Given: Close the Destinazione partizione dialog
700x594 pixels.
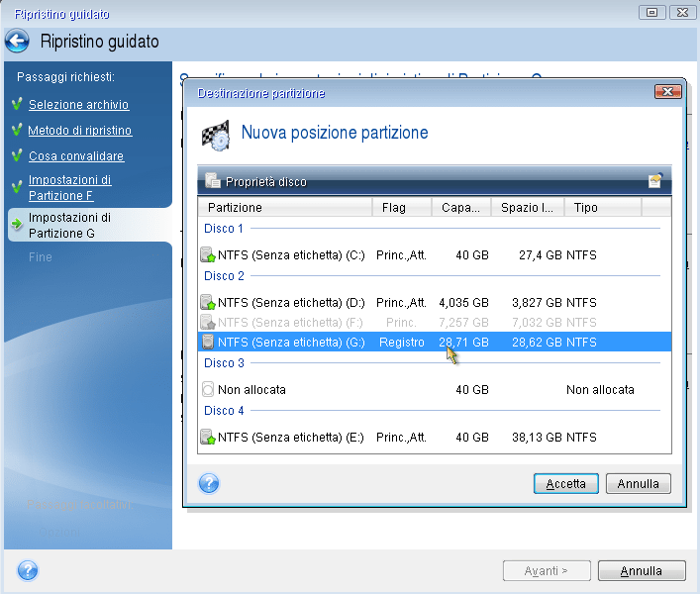Looking at the screenshot, I should point(666,92).
